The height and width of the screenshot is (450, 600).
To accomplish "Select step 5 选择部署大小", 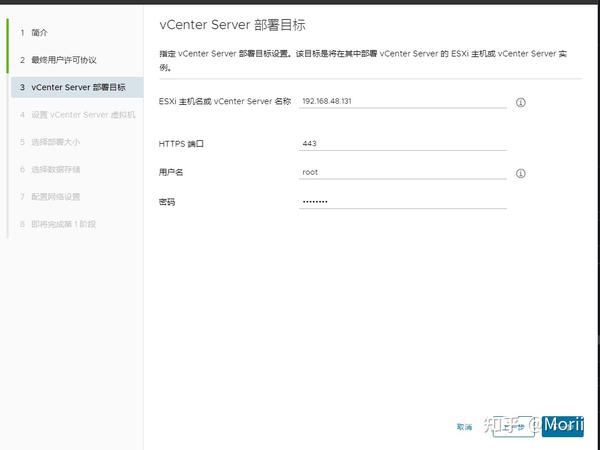I will pyautogui.click(x=50, y=142).
